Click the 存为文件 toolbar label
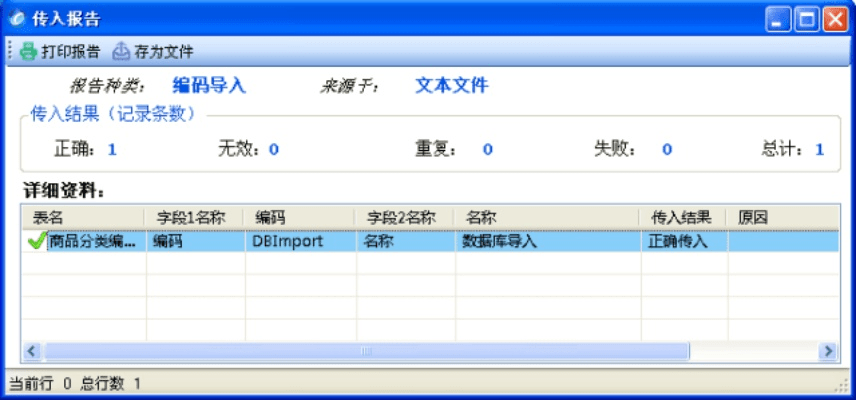856x400 pixels. pyautogui.click(x=164, y=52)
